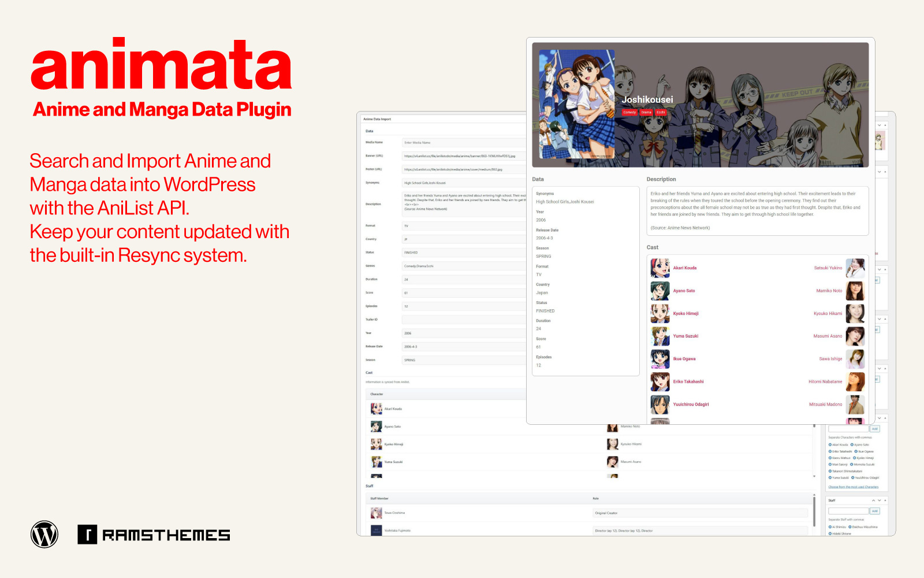924x578 pixels.
Task: Click Kyoko Himeji character thumbnail in preview
Action: [x=660, y=313]
